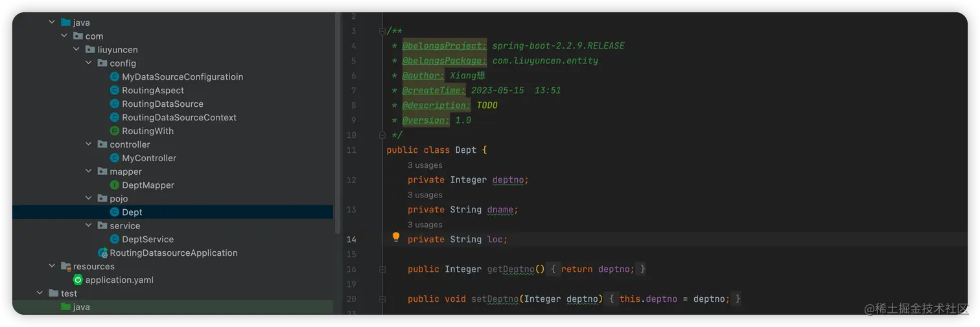This screenshot has height=327, width=980.
Task: Click the MyDataSourceConfiguratioin class icon
Action: (115, 76)
